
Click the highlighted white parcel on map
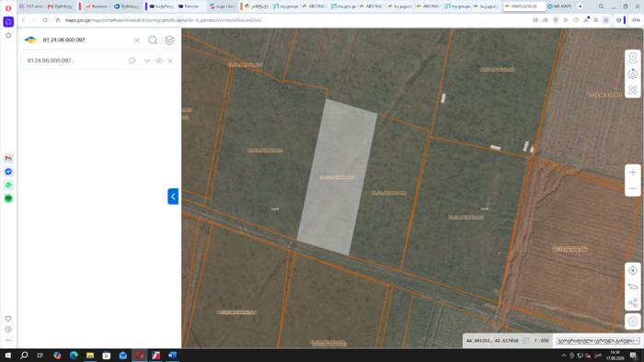pos(337,177)
